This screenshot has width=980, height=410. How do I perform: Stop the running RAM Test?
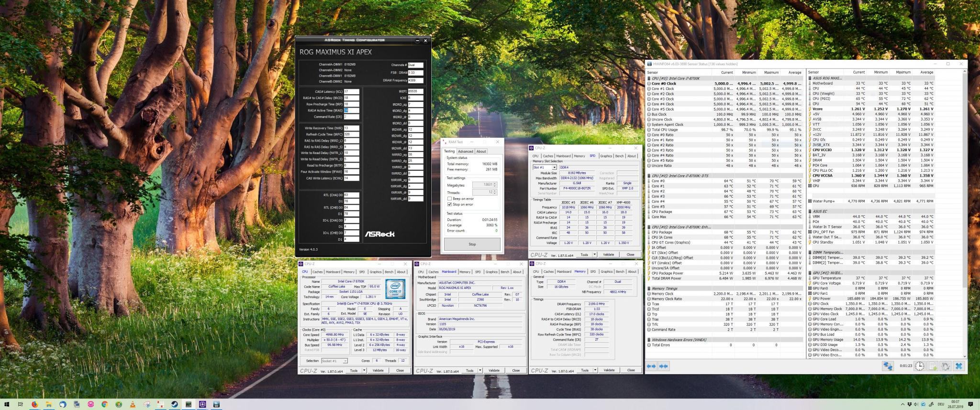[472, 244]
